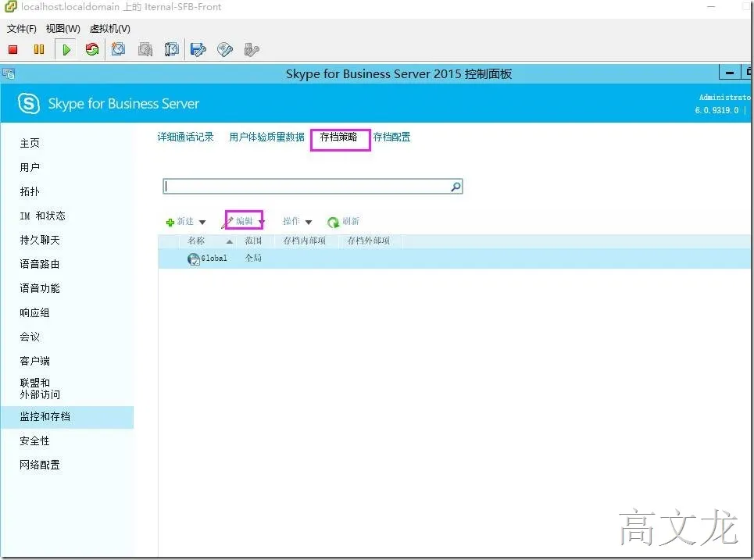Click the green Refresh icon
Screen dimensions: 754x560
(x=333, y=222)
